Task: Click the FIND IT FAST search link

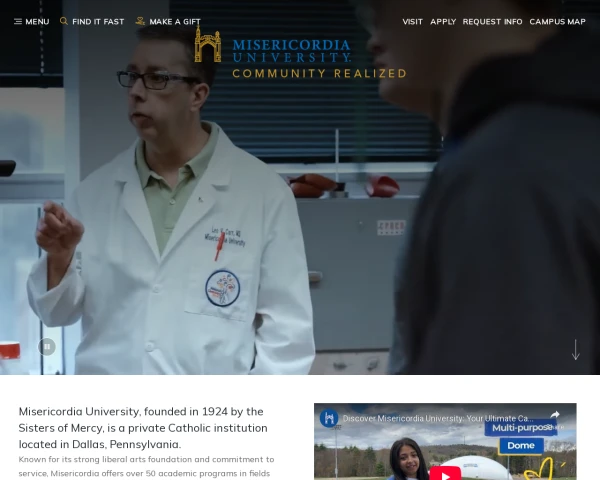Action: point(92,22)
